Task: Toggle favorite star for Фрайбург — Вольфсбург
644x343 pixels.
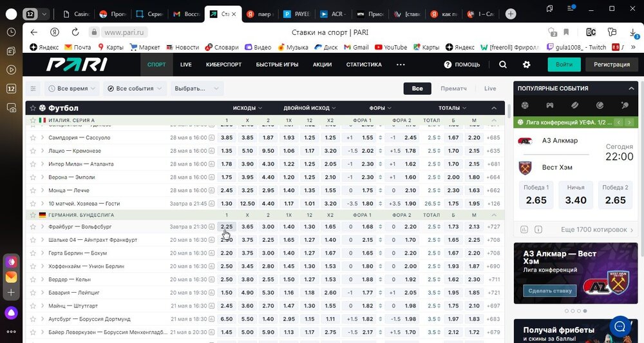Action: 32,227
